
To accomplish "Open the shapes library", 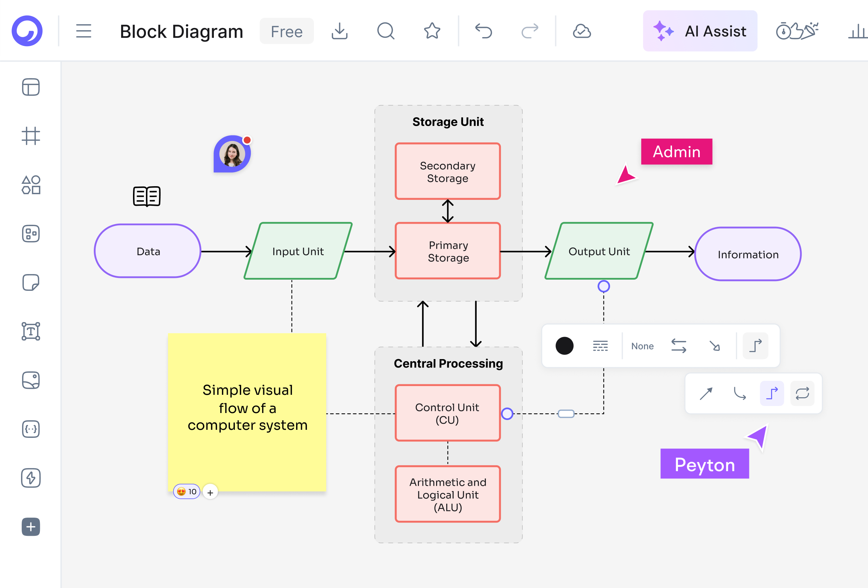I will (x=31, y=185).
